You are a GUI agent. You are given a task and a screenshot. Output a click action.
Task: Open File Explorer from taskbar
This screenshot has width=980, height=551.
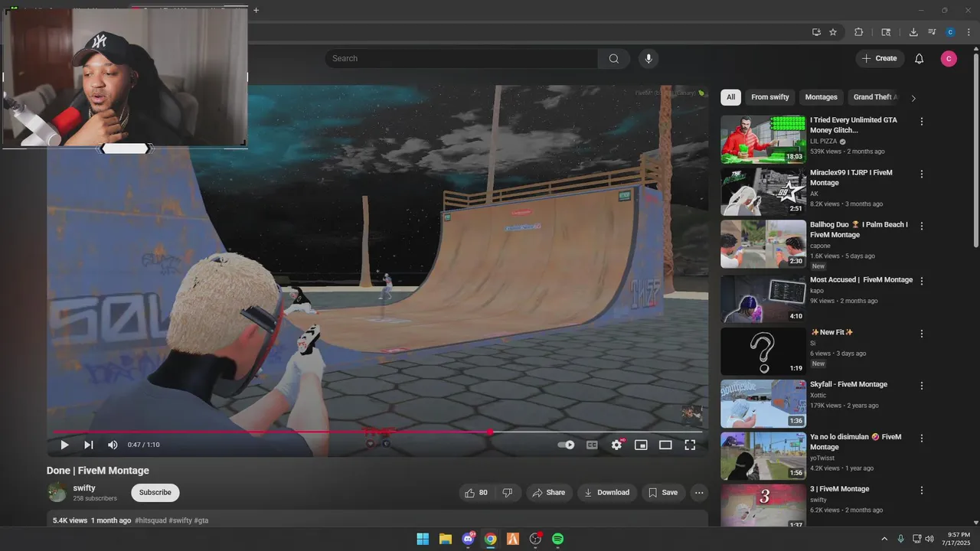(x=445, y=539)
